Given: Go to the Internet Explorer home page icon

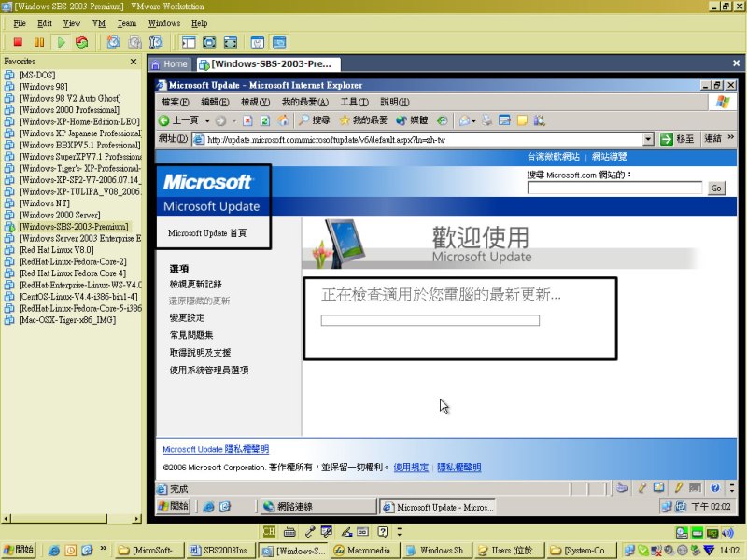Looking at the screenshot, I should pyautogui.click(x=284, y=120).
